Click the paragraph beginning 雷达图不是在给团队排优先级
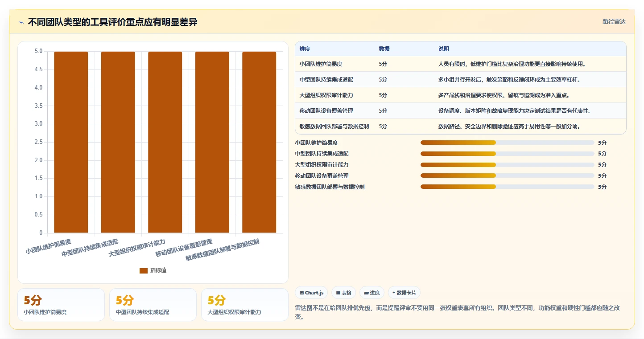 (457, 311)
